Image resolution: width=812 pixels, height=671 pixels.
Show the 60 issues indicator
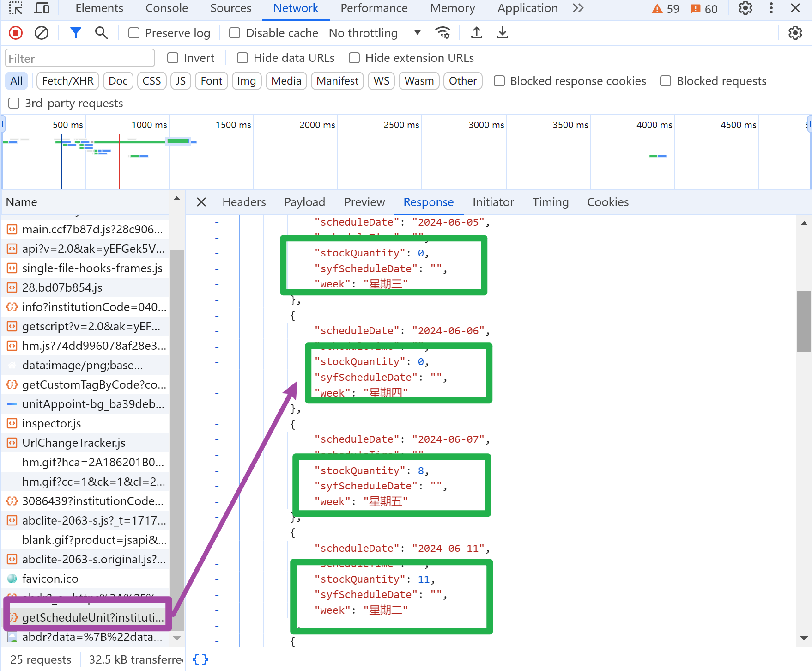(704, 9)
